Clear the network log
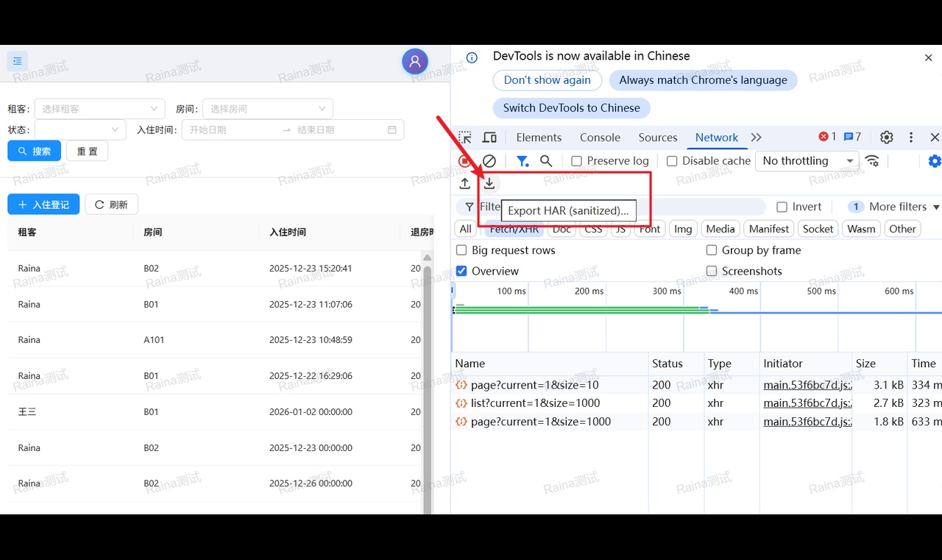Image resolution: width=942 pixels, height=560 pixels. [x=489, y=161]
